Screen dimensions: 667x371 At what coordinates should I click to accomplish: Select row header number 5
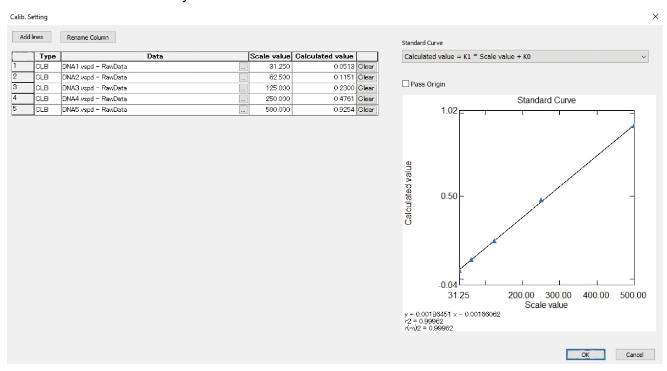click(x=23, y=110)
